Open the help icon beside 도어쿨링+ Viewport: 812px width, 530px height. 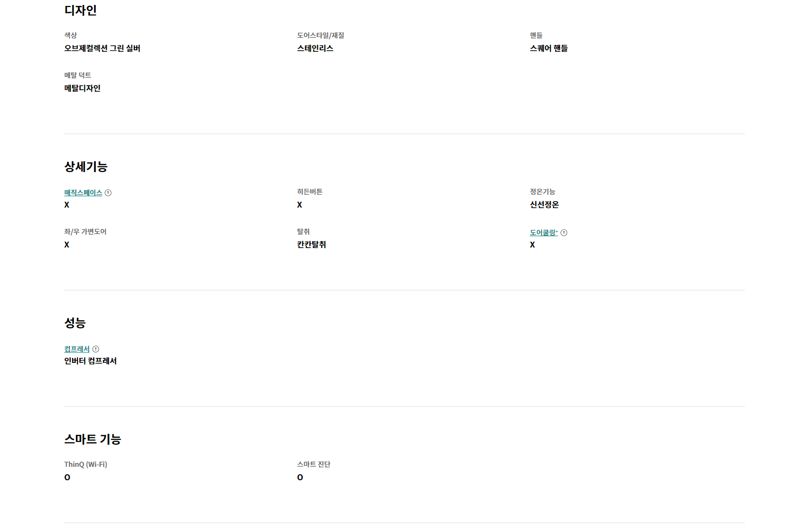(x=564, y=233)
